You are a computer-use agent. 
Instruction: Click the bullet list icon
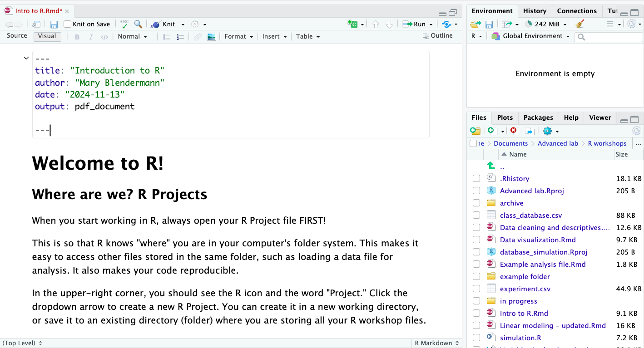click(167, 37)
